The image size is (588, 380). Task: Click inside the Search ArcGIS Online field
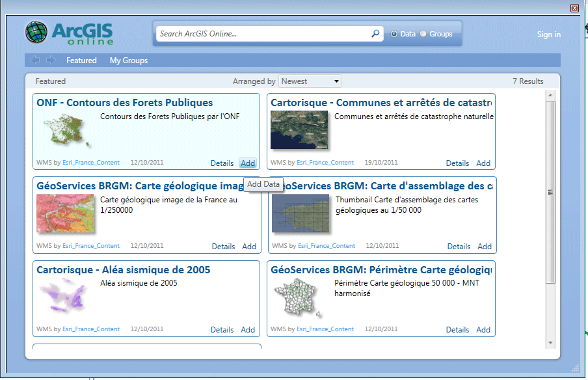(x=263, y=34)
